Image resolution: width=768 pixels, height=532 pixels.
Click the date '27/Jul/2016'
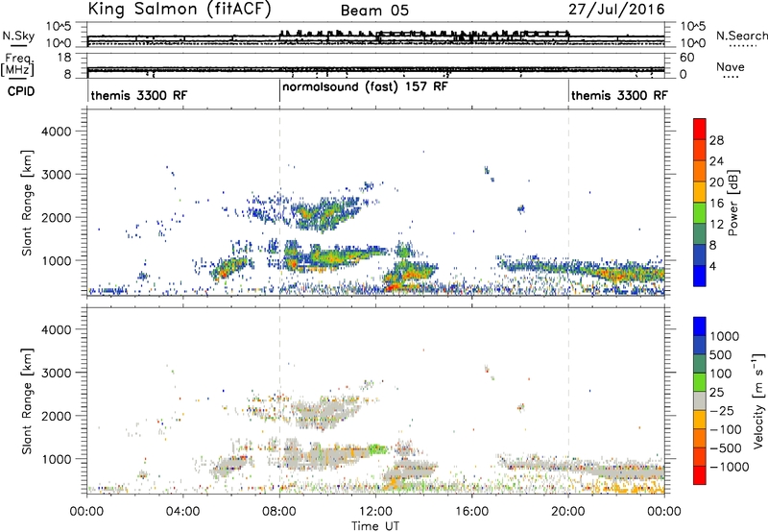pyautogui.click(x=616, y=10)
